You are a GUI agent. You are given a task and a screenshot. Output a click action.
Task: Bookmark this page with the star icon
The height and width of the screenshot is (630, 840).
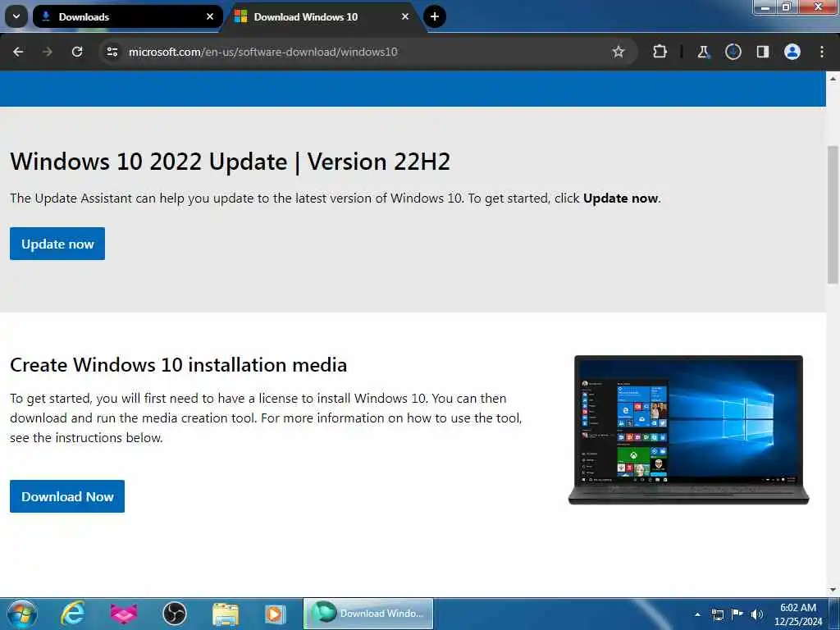619,52
